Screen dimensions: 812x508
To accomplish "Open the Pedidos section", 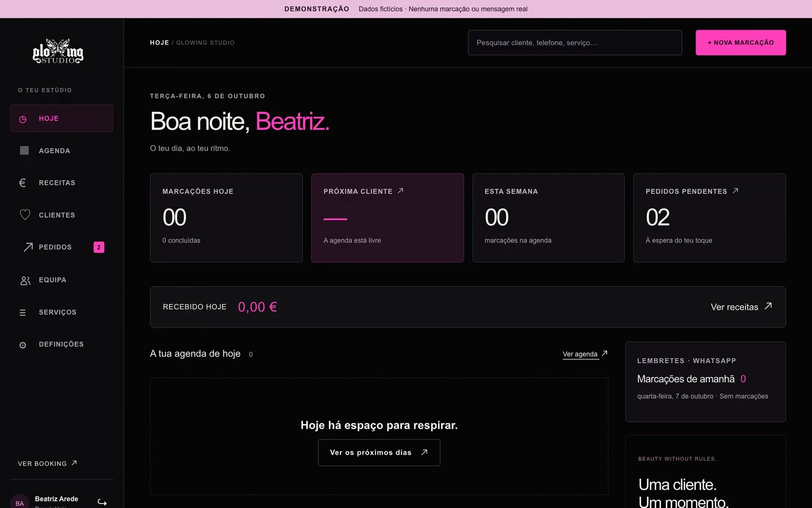I will (x=61, y=247).
